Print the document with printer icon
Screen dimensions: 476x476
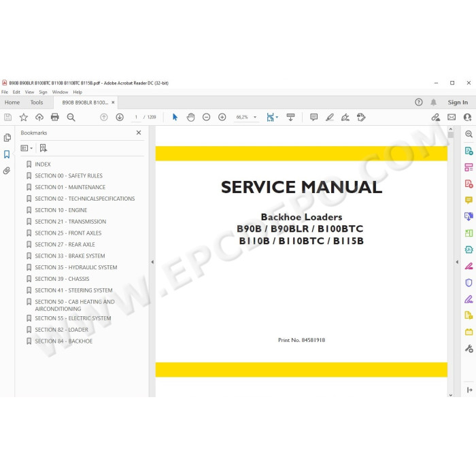click(55, 117)
